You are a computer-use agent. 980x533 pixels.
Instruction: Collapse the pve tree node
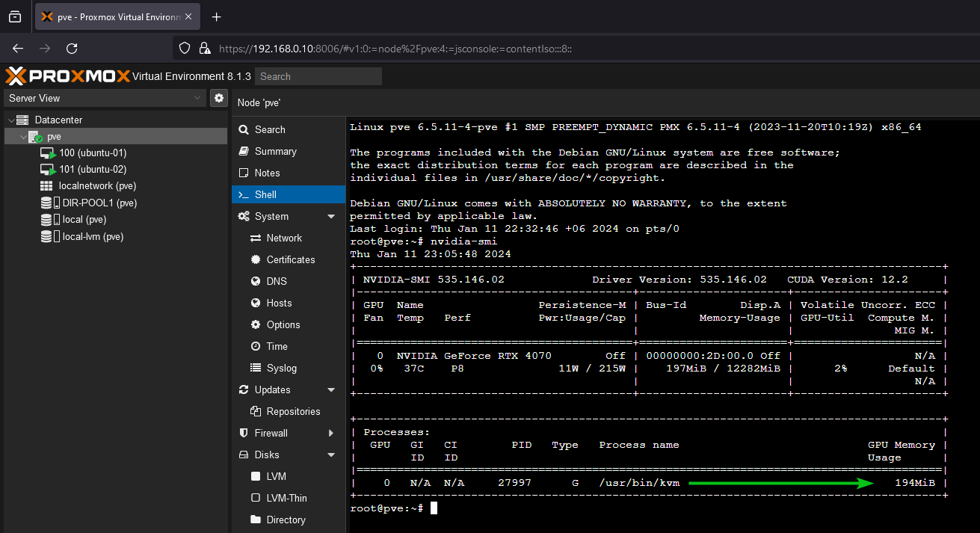23,137
